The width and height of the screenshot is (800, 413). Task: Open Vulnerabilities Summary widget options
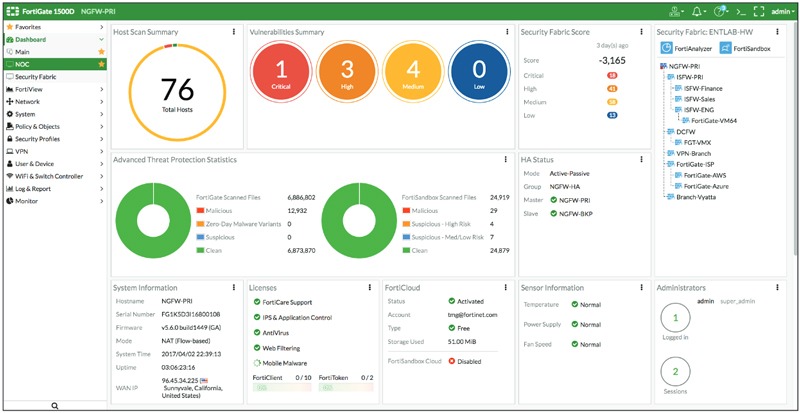click(507, 32)
